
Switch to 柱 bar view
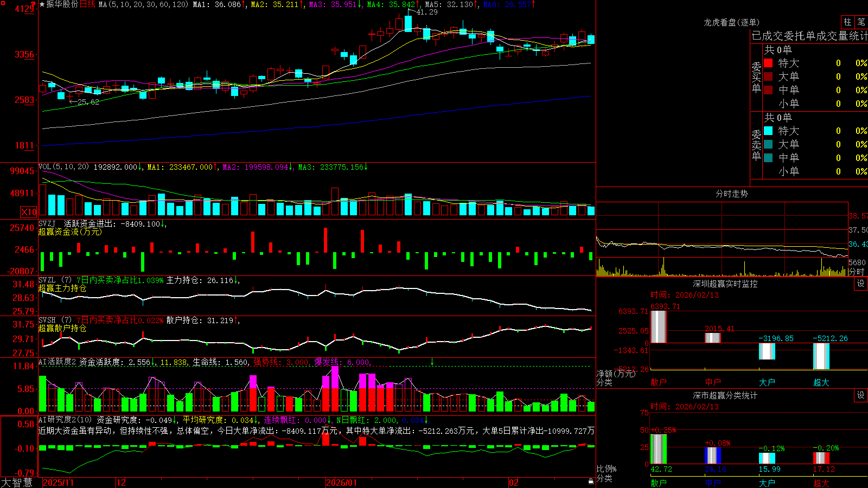[847, 22]
